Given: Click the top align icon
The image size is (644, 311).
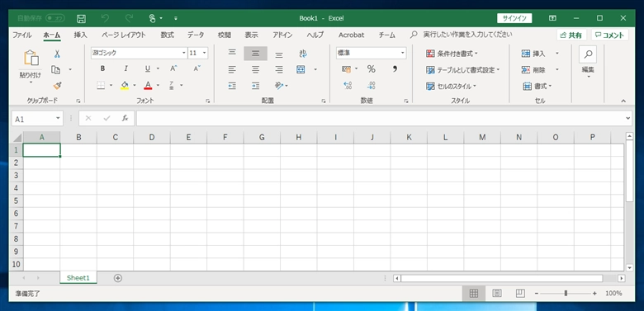Looking at the screenshot, I should point(232,54).
